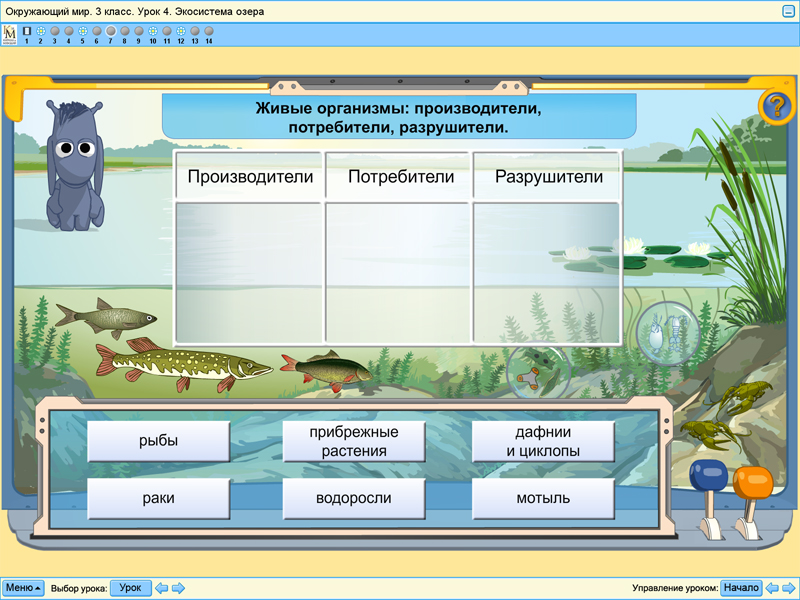Jump to lesson step 11 dot
This screenshot has width=800, height=600.
coord(167,31)
